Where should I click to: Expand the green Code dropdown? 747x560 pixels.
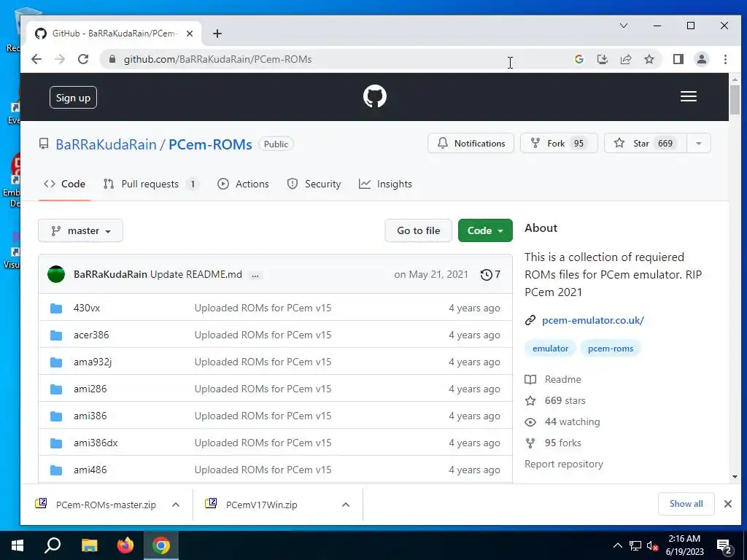coord(485,230)
